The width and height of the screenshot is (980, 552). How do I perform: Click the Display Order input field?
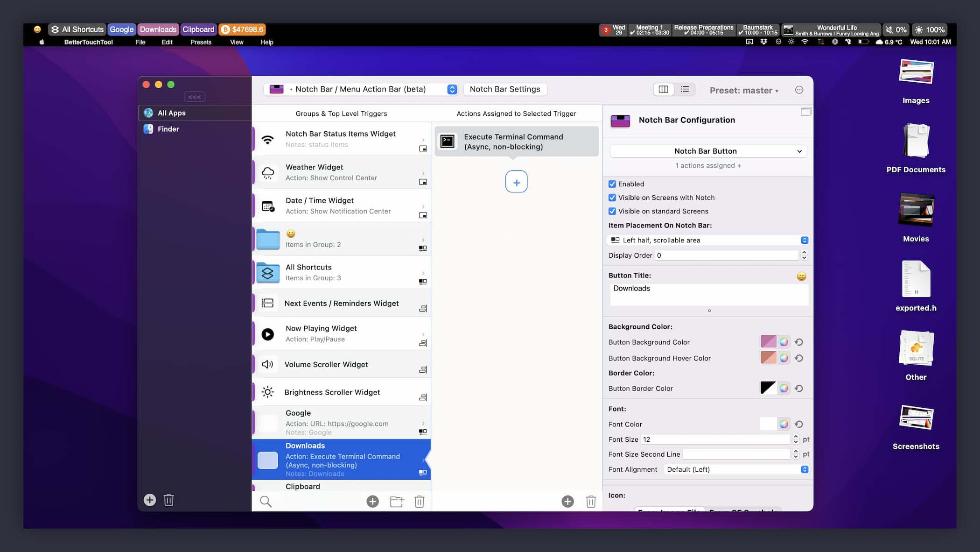click(x=727, y=255)
